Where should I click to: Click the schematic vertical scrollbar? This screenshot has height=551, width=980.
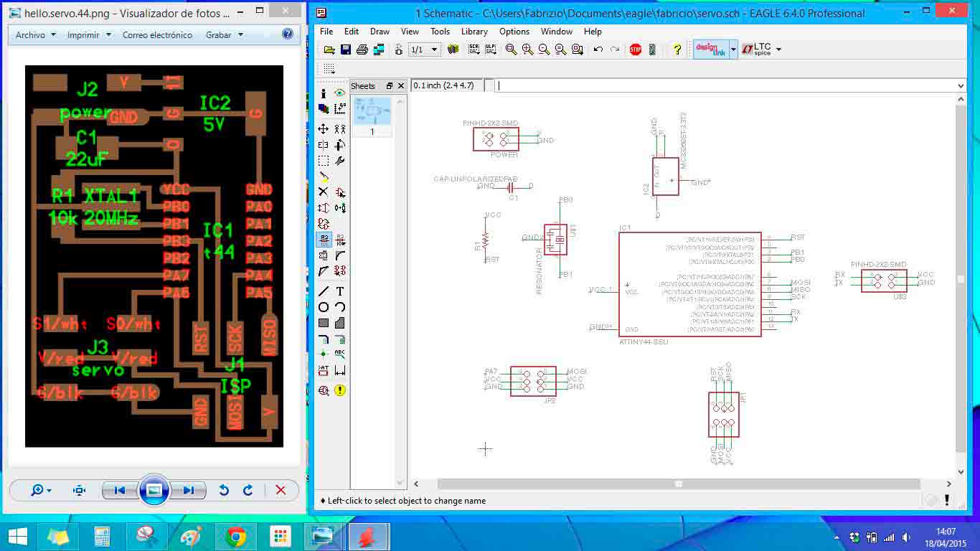(961, 278)
